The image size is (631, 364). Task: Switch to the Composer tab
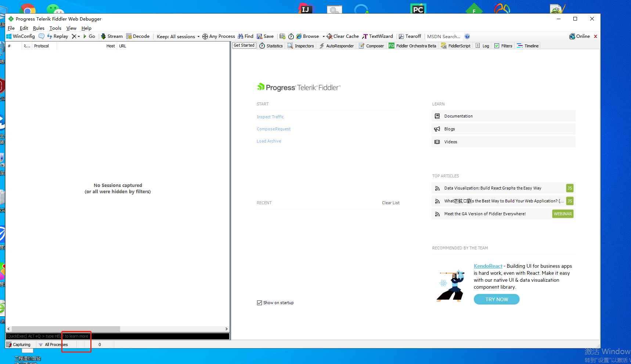point(371,46)
